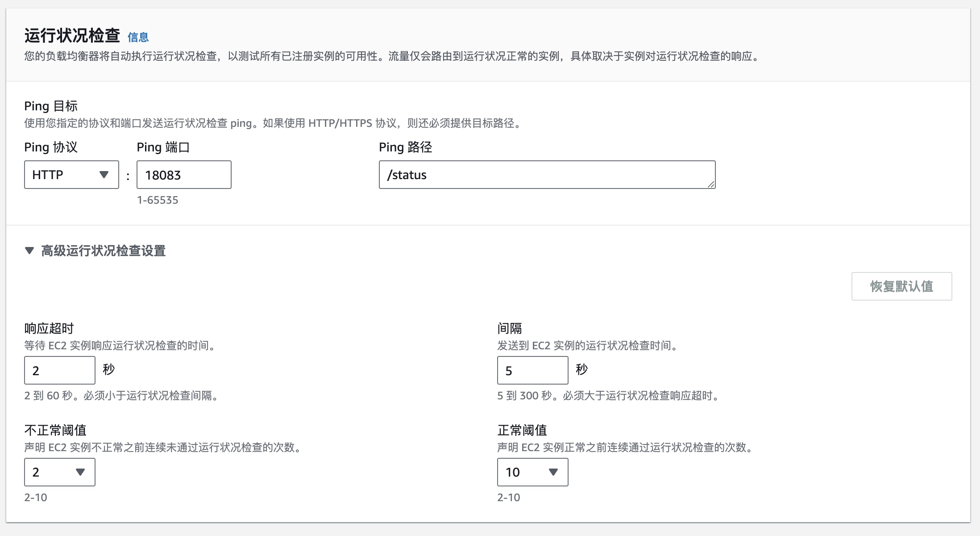Open the 正常阈值 dropdown showing 10

tap(532, 472)
